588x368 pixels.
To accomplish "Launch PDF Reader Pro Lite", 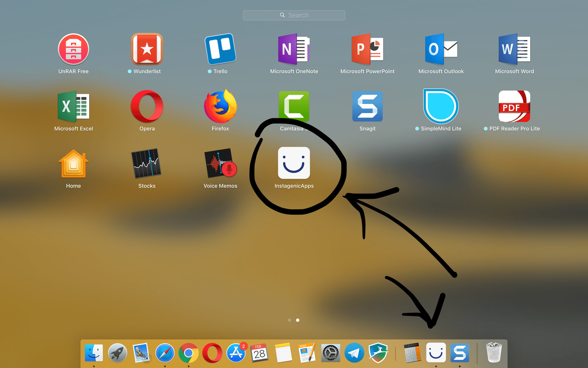I will [x=514, y=106].
